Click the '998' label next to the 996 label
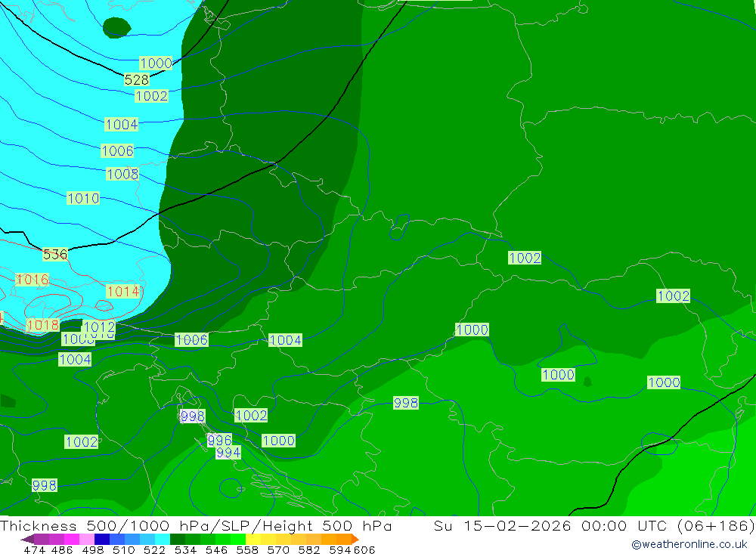 pos(192,416)
